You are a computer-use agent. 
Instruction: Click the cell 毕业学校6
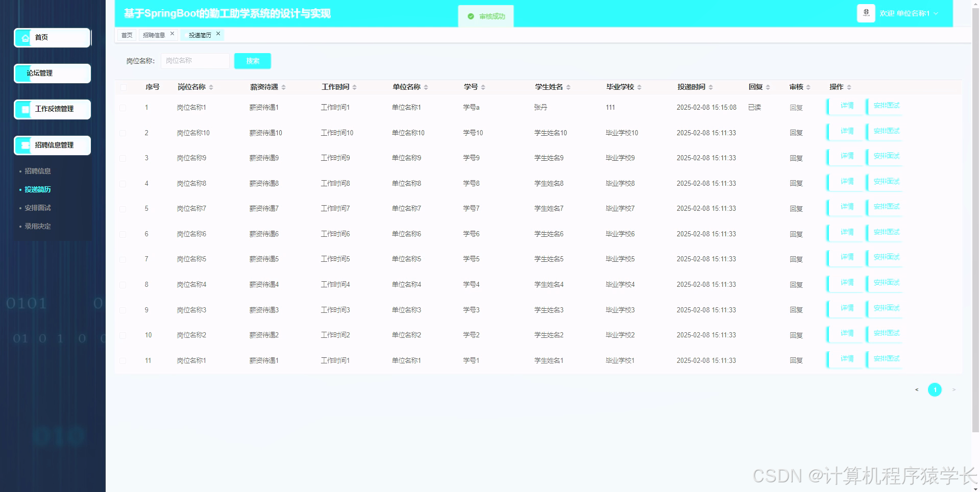click(620, 234)
